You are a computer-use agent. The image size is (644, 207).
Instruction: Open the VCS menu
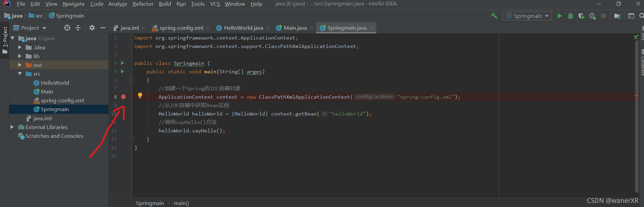point(215,4)
